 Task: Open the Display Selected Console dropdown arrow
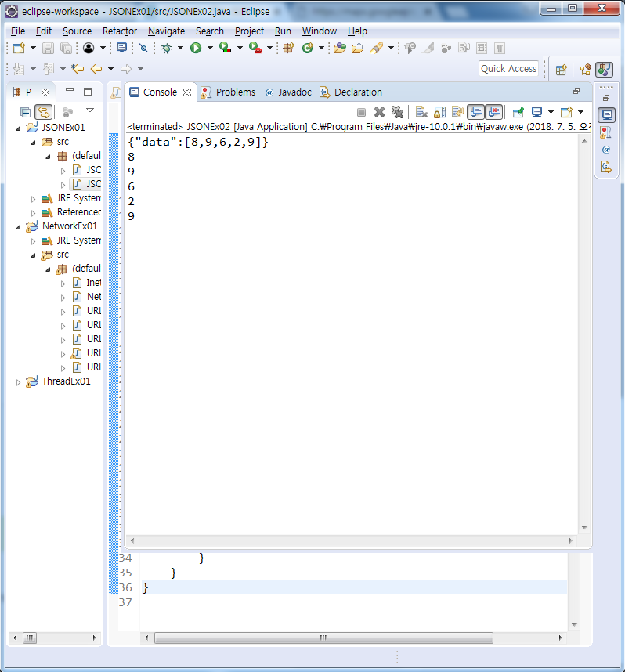[x=551, y=112]
